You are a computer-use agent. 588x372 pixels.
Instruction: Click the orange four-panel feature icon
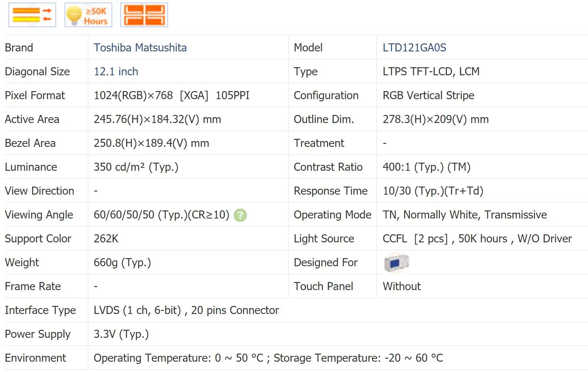click(x=144, y=15)
